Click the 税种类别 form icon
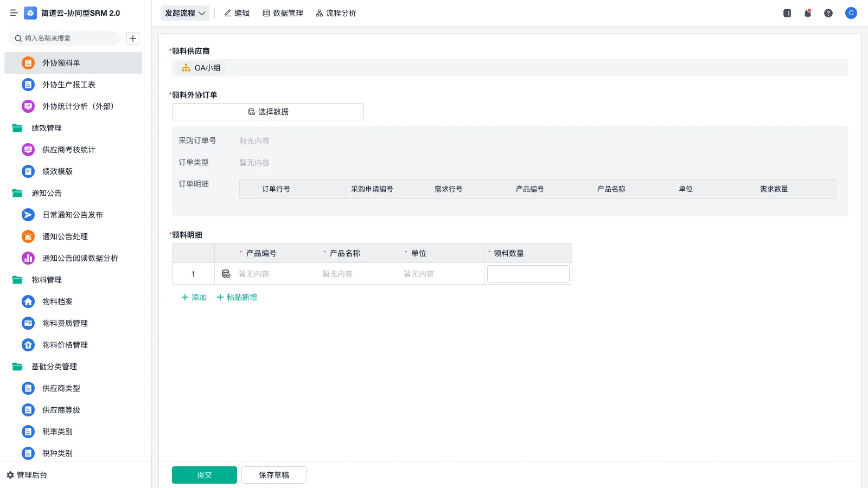 [28, 453]
